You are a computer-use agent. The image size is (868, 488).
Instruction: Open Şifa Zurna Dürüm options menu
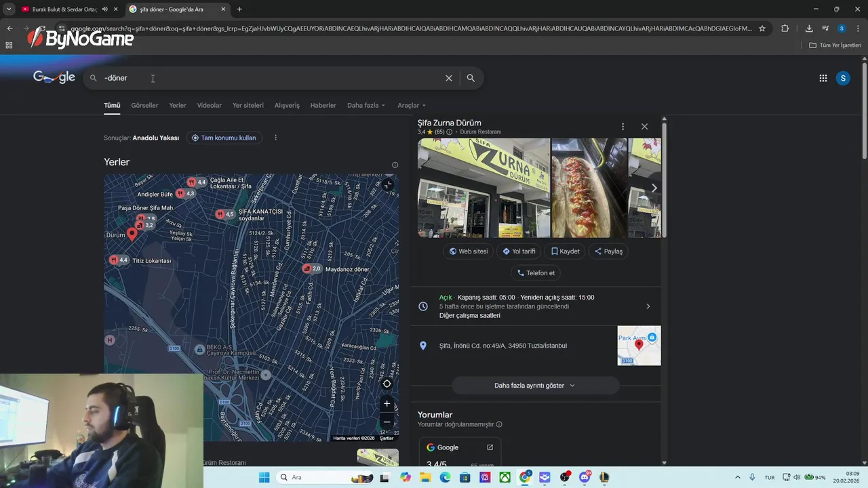point(623,127)
